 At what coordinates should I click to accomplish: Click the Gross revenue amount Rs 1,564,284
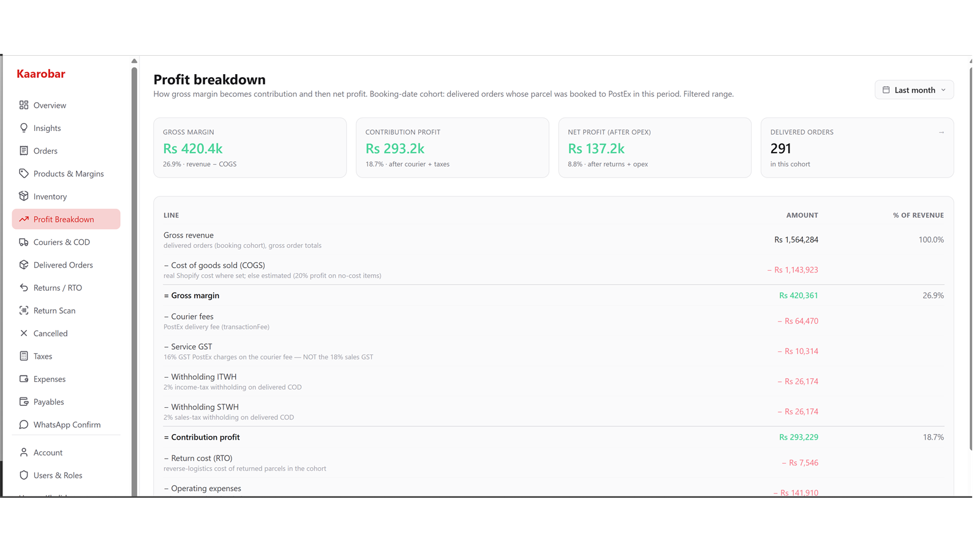point(796,239)
